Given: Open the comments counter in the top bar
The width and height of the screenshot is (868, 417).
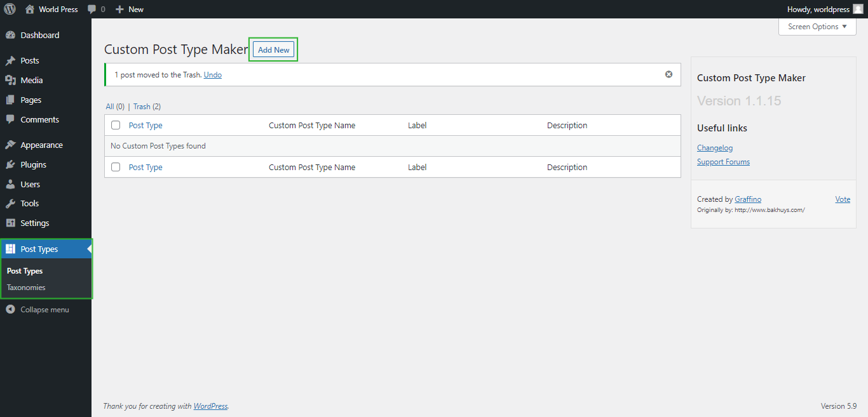Looking at the screenshot, I should tap(96, 9).
